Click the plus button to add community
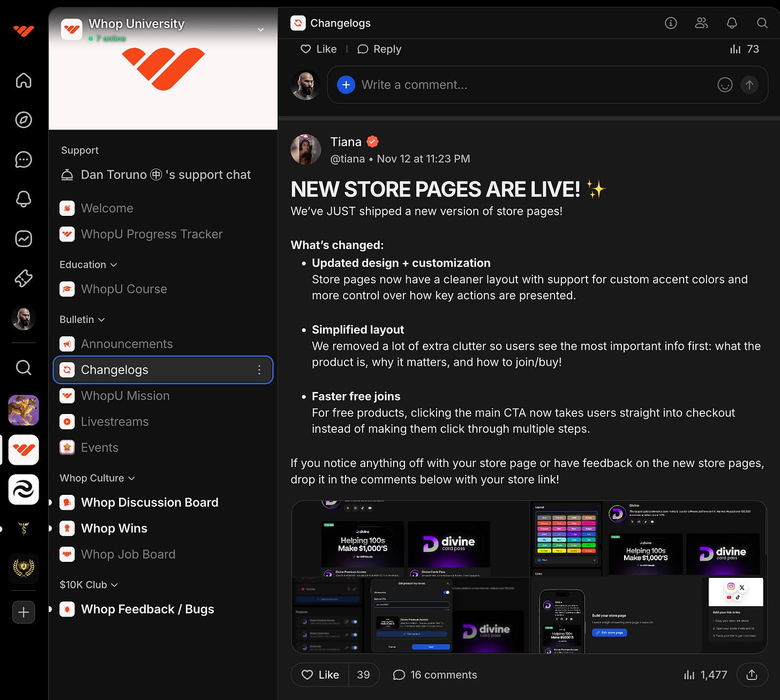This screenshot has width=780, height=700. tap(24, 612)
